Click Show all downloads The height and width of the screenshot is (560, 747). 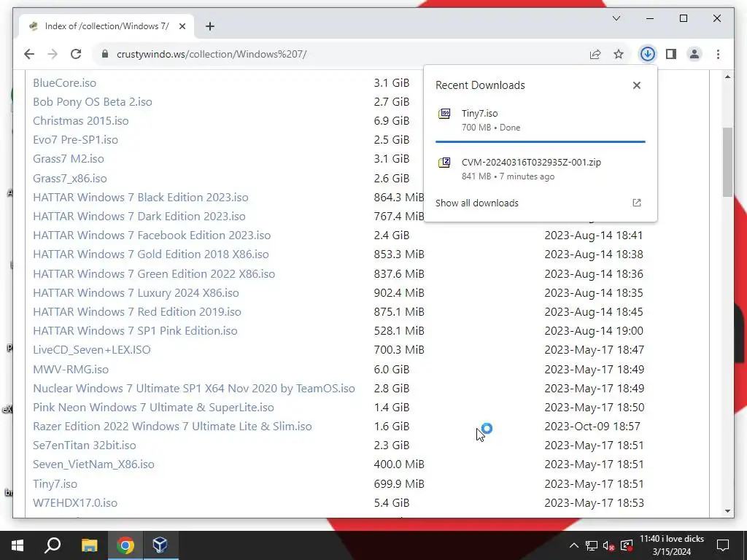477,203
